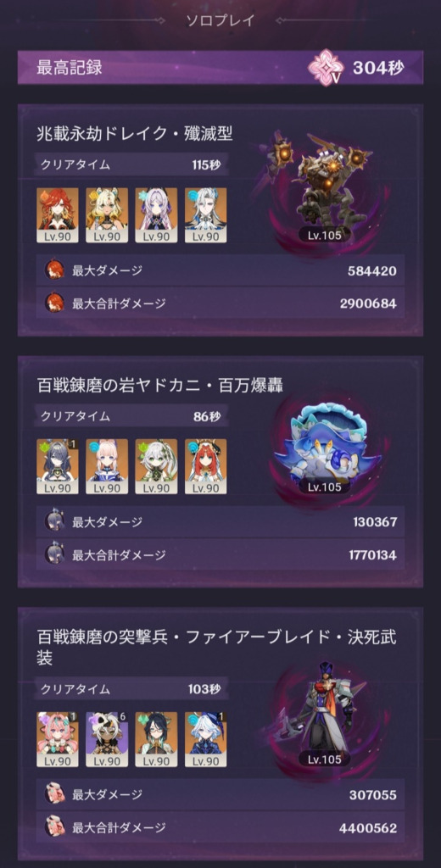
Task: Open the glasses-wearing third character in the third team
Action: point(156,739)
